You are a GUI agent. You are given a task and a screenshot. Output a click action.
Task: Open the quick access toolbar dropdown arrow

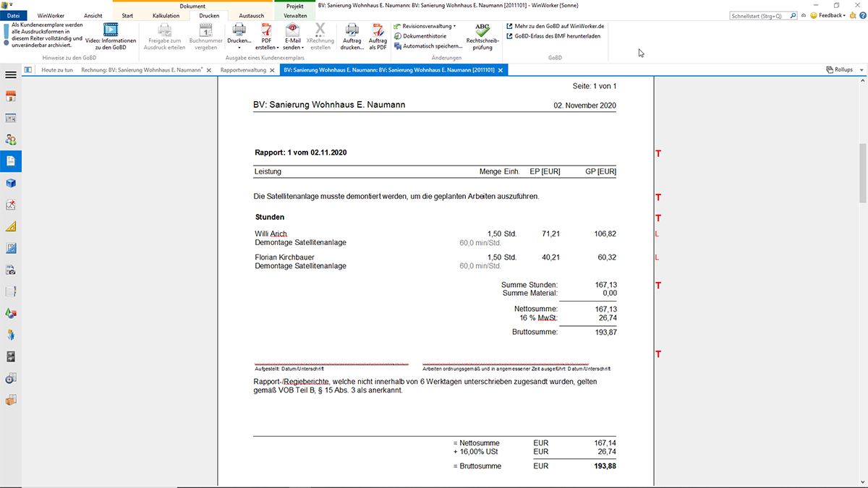click(x=12, y=4)
